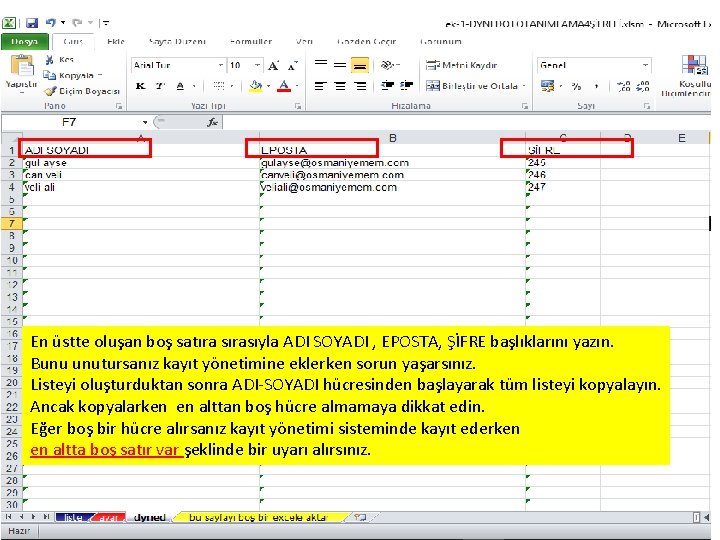Click the Undo arrow icon
This screenshot has width=720, height=540.
tap(51, 22)
